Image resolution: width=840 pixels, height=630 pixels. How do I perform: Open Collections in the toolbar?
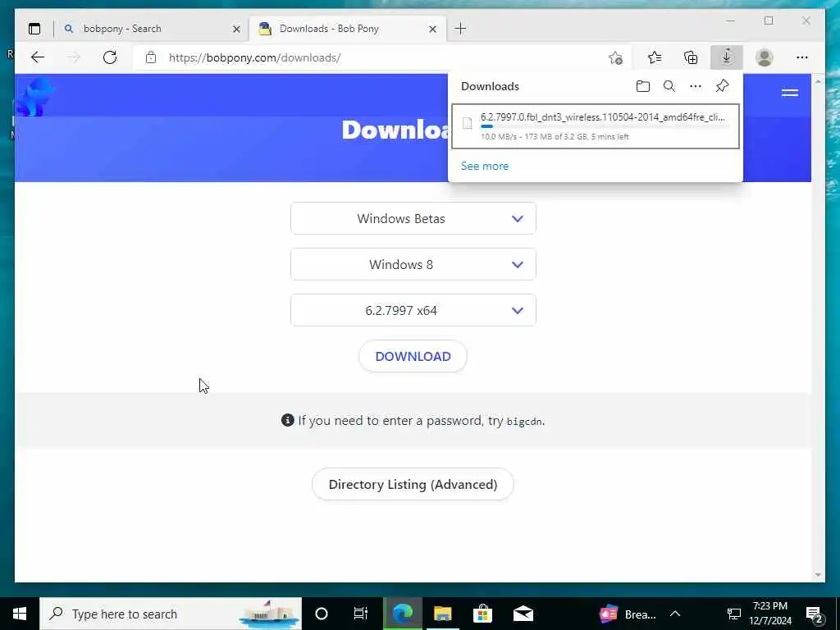click(691, 57)
